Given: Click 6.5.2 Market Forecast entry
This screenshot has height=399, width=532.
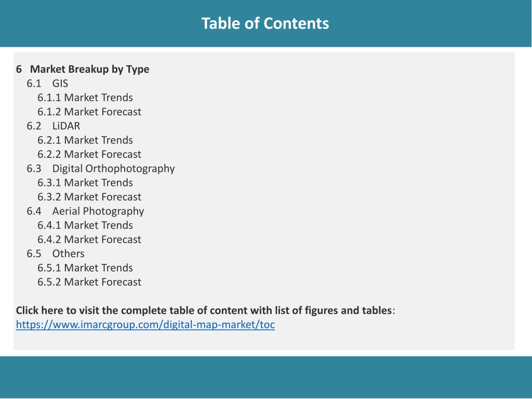Looking at the screenshot, I should (x=89, y=282).
